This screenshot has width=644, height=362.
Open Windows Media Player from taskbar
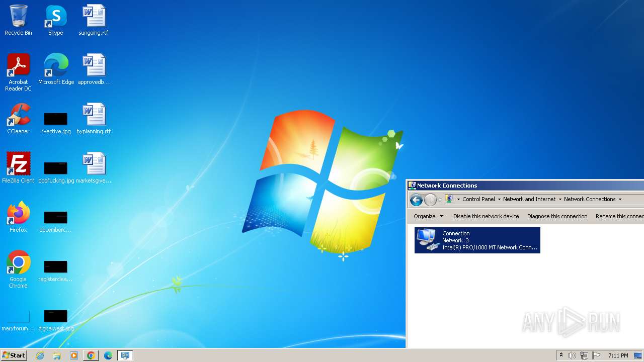[74, 355]
